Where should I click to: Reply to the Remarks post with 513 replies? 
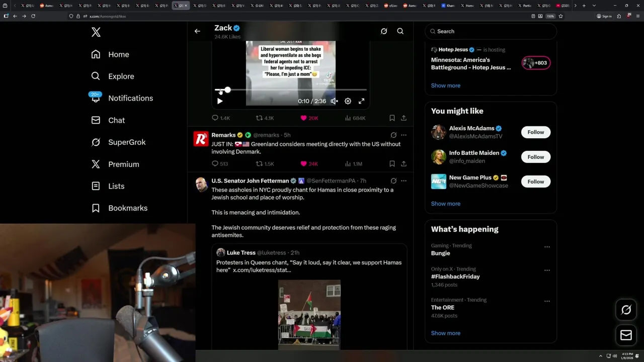(220, 164)
